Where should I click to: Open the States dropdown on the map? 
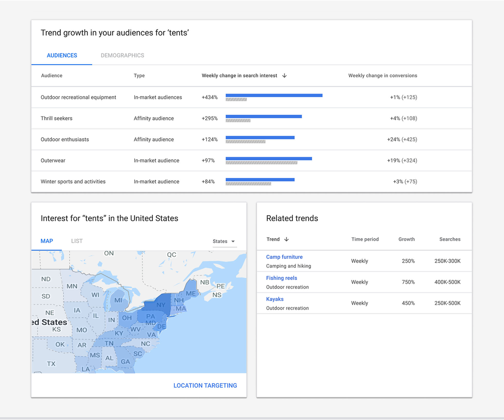pyautogui.click(x=224, y=241)
